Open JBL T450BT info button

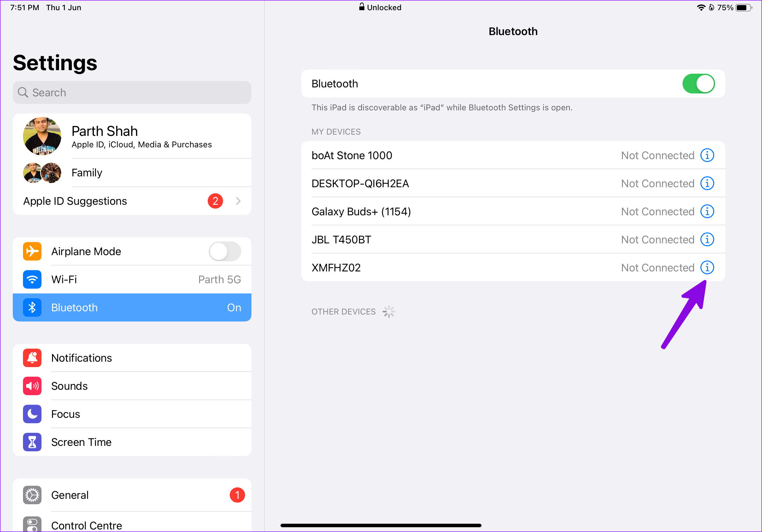coord(707,240)
